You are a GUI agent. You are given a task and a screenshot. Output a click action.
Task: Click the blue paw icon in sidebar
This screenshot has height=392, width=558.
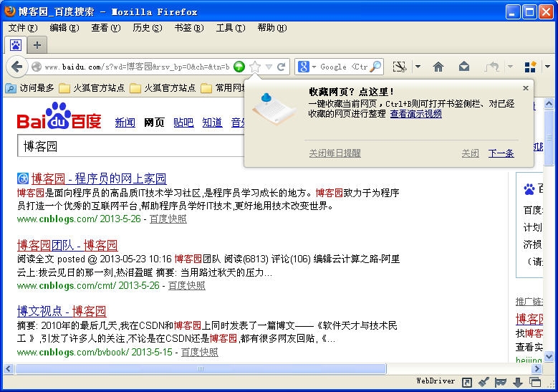pyautogui.click(x=529, y=189)
